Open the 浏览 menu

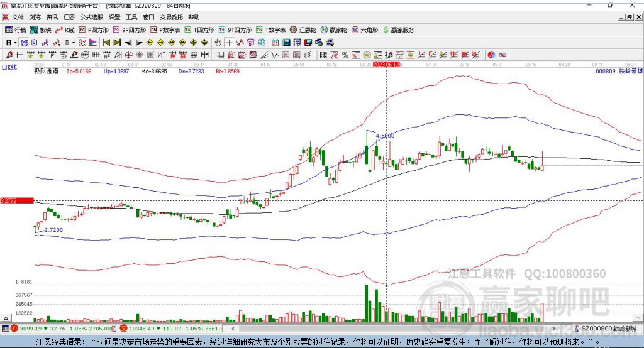[x=35, y=17]
